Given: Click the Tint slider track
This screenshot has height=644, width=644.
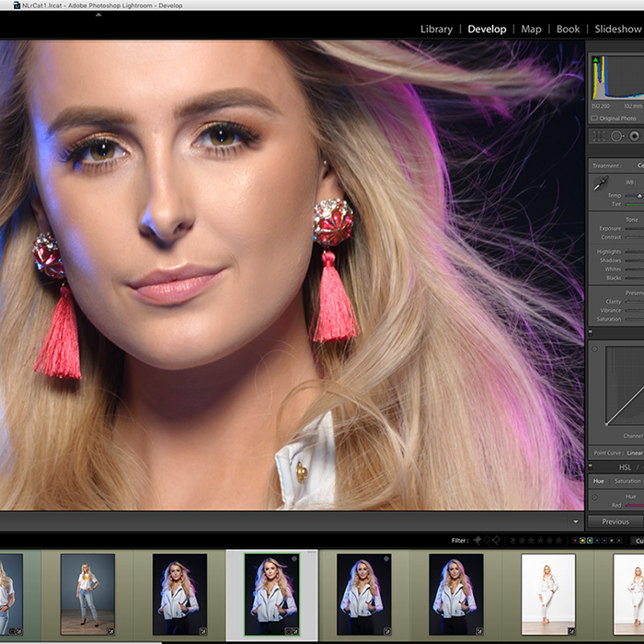Looking at the screenshot, I should pos(635,204).
